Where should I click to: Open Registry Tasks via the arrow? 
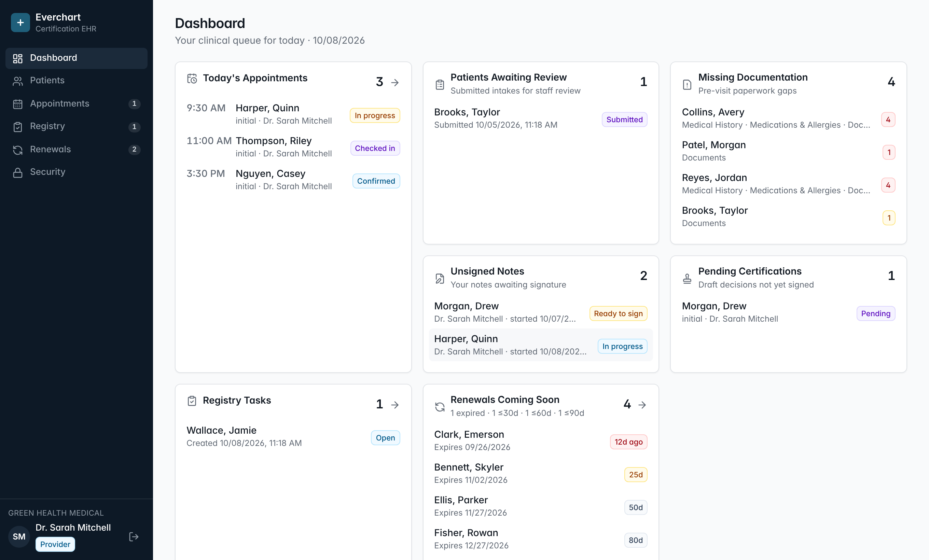point(395,405)
